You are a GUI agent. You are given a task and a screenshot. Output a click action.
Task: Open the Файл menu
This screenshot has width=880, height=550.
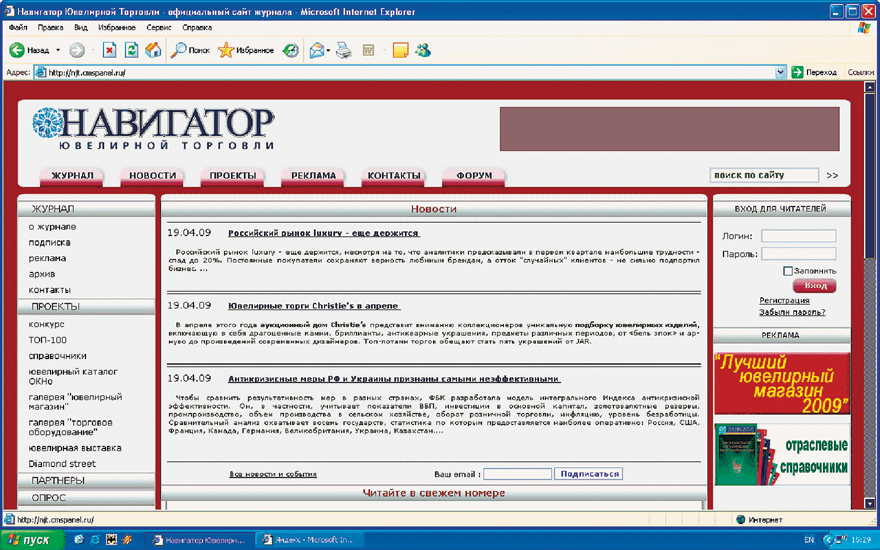pos(18,27)
